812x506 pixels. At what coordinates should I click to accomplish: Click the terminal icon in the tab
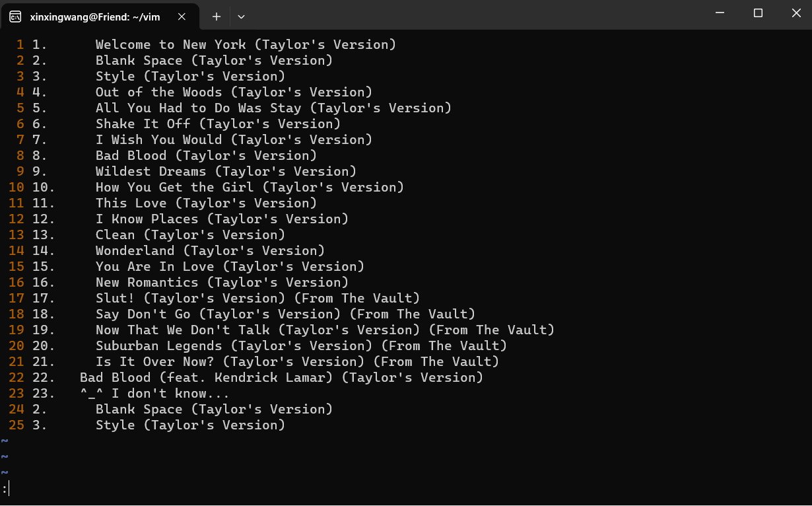pyautogui.click(x=15, y=17)
